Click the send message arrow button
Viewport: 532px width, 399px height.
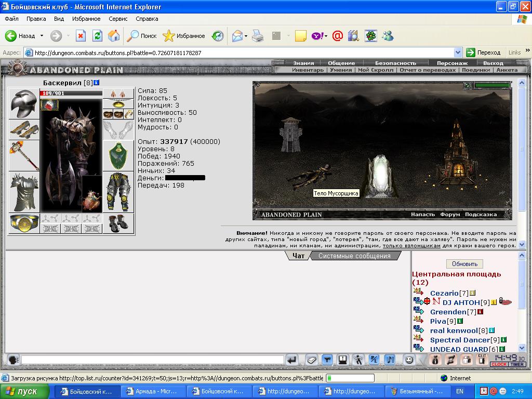coord(292,360)
